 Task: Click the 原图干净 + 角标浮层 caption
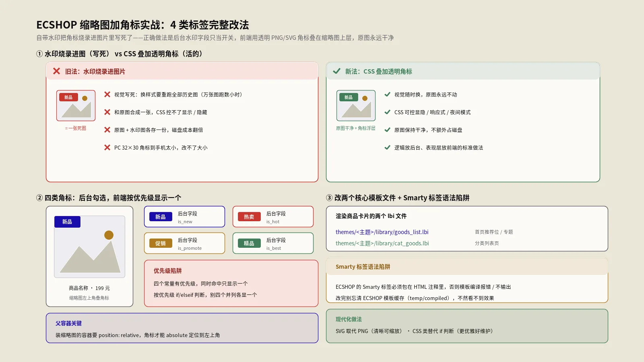tap(356, 128)
